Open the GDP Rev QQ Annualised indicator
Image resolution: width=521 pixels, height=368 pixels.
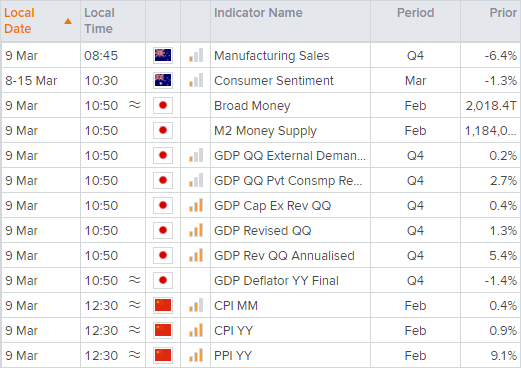tap(284, 256)
